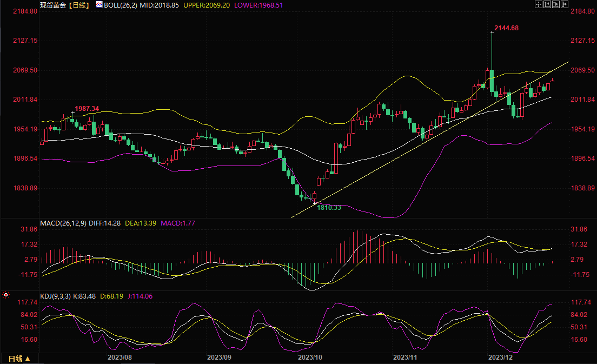Click the 【日线】 period label in the title
The width and height of the screenshot is (597, 364).
pos(78,5)
